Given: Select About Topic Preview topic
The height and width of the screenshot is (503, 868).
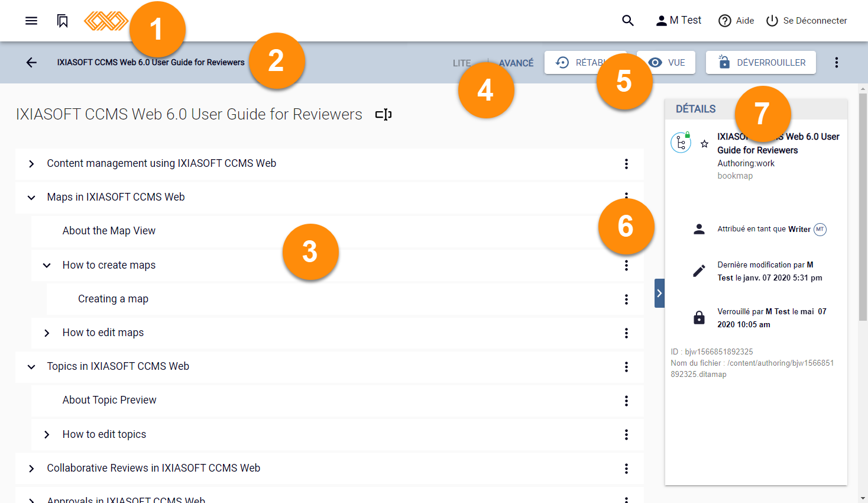Looking at the screenshot, I should coord(109,400).
